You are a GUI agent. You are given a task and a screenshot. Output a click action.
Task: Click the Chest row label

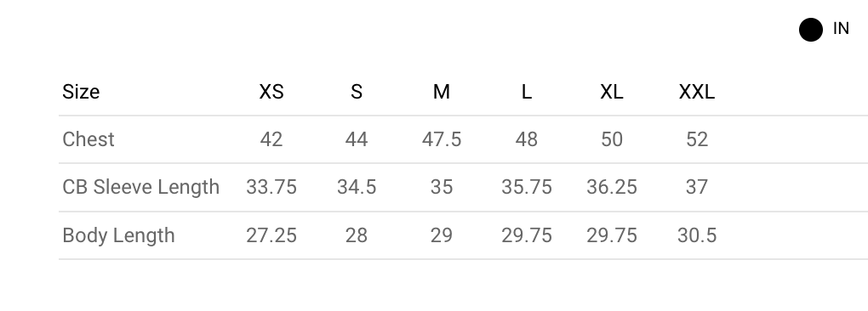click(x=89, y=139)
